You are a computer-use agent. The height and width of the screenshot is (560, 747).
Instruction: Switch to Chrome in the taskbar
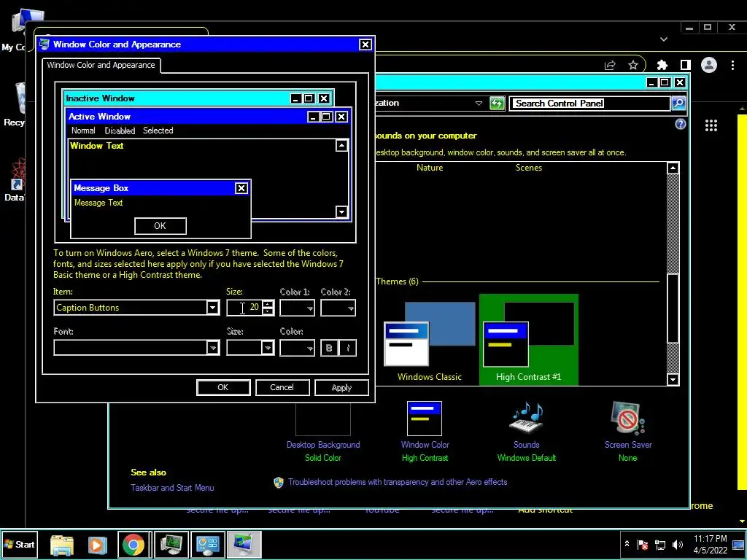pos(133,545)
